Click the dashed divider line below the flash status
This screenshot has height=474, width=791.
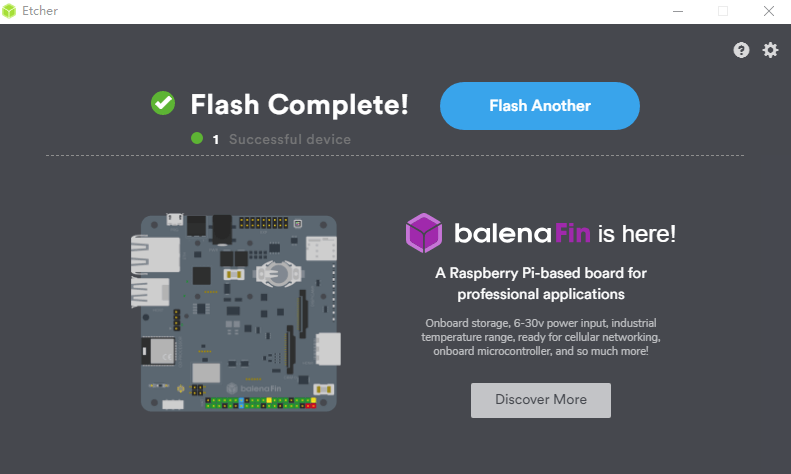tap(395, 155)
